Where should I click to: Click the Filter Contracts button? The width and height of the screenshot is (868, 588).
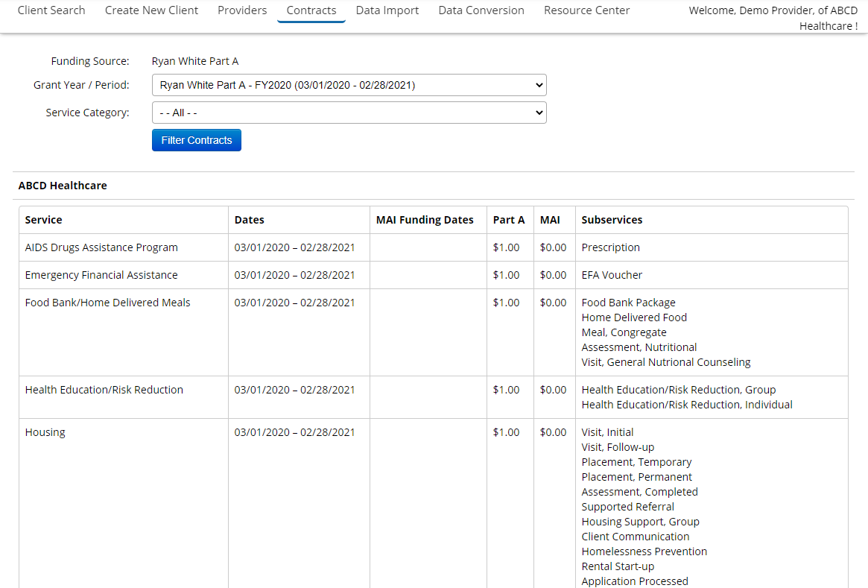(197, 140)
